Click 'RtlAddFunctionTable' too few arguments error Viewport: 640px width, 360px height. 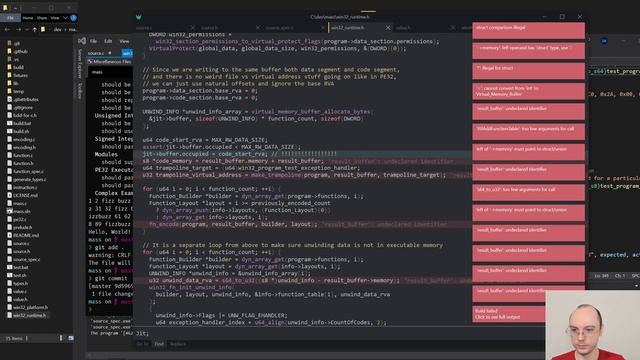[x=529, y=132]
